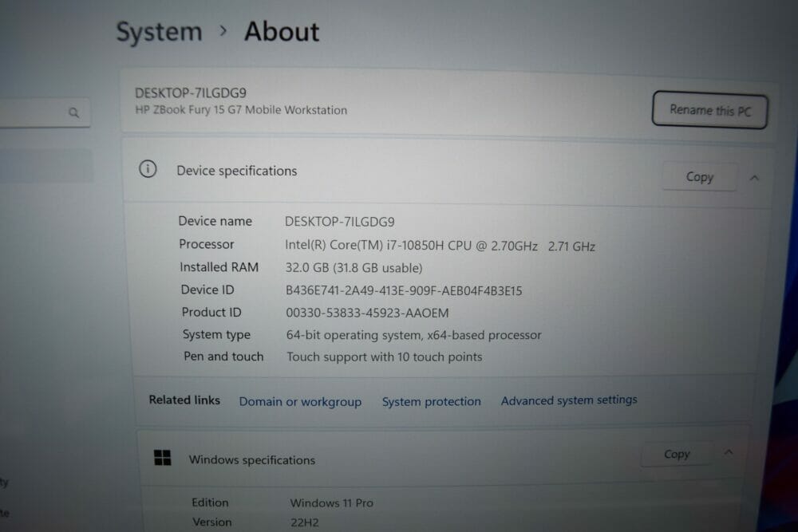798x532 pixels.
Task: Open Advanced system settings link
Action: coord(569,400)
